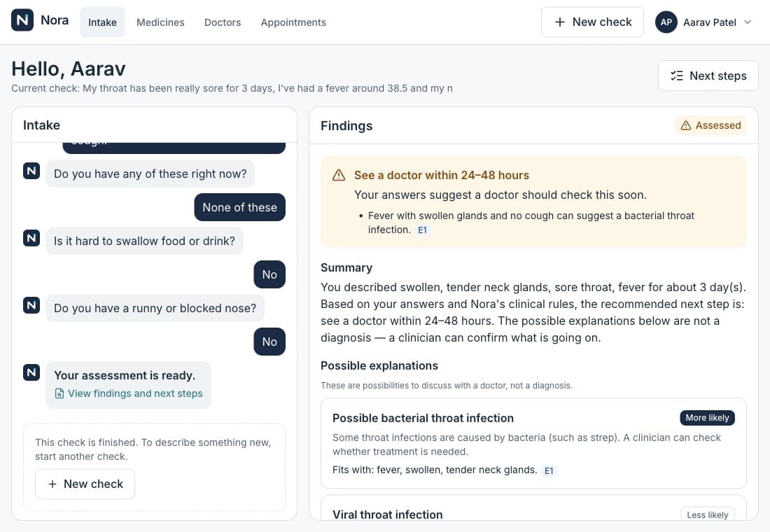Screen dimensions: 770x532
Task: Click the 'Hello, Aarav' greeting
Action: click(x=69, y=69)
